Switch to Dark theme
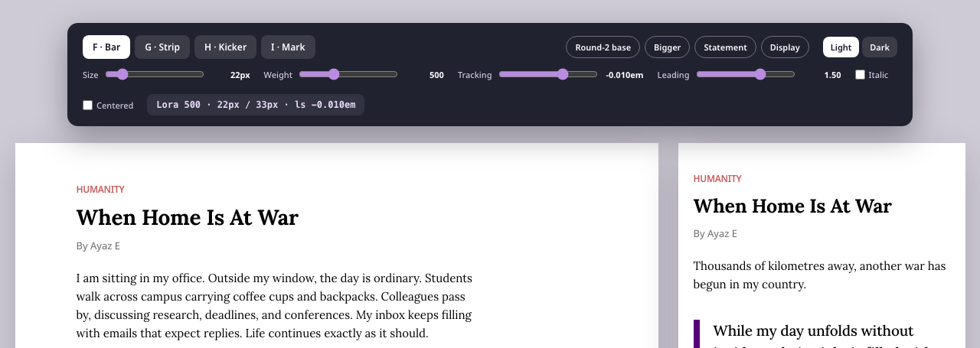Viewport: 980px width, 348px height. (x=880, y=47)
